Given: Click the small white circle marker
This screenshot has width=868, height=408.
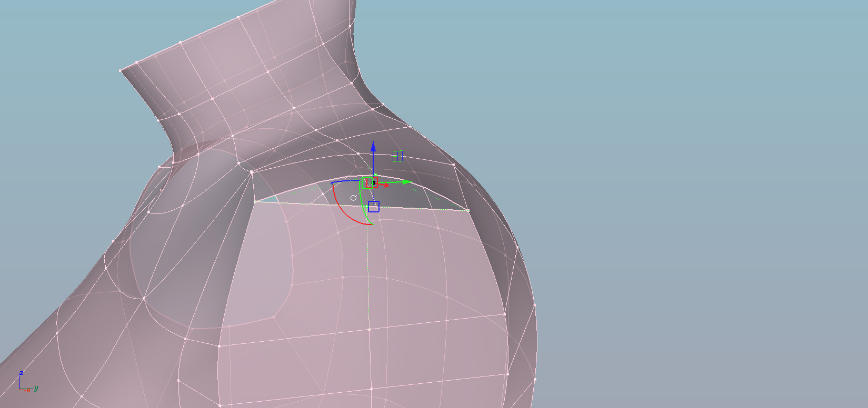Looking at the screenshot, I should tap(353, 198).
